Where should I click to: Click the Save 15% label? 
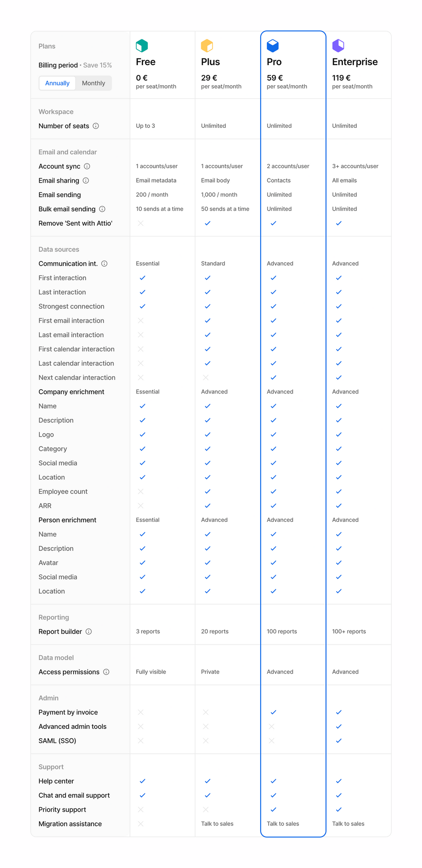(x=98, y=65)
